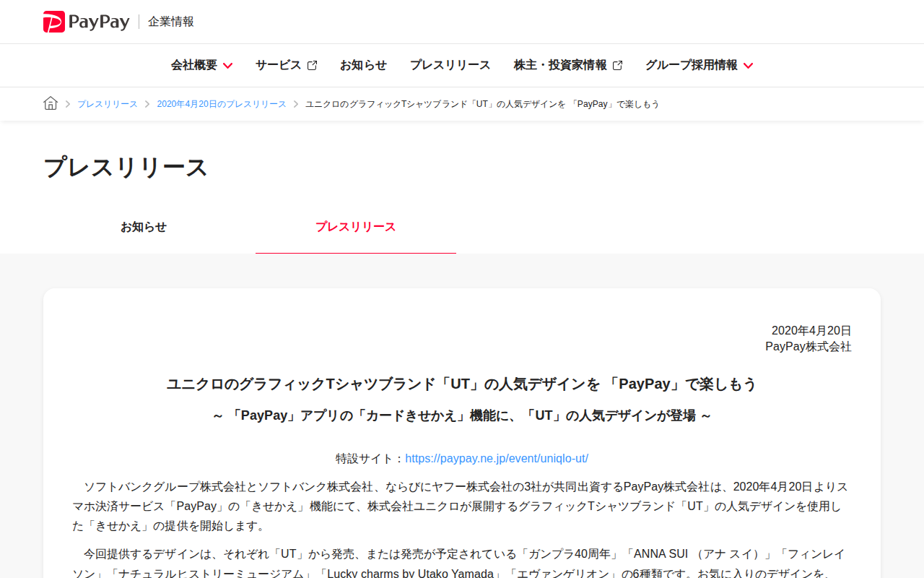Click the date 2020年4月20日 in article
This screenshot has width=924, height=578.
[811, 330]
